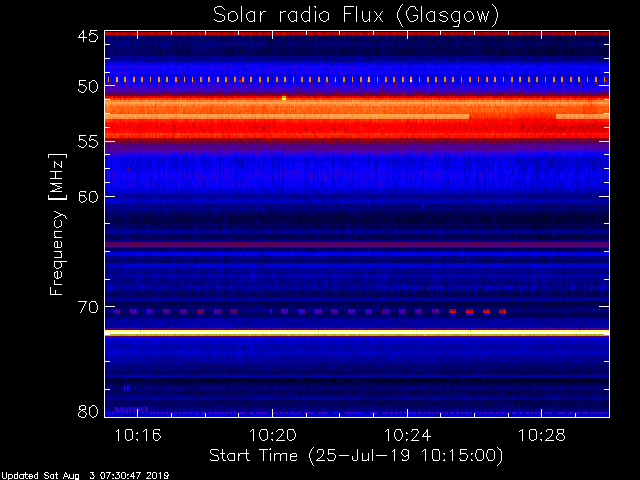
Task: Click the 10:20 time tick label
Action: [273, 436]
